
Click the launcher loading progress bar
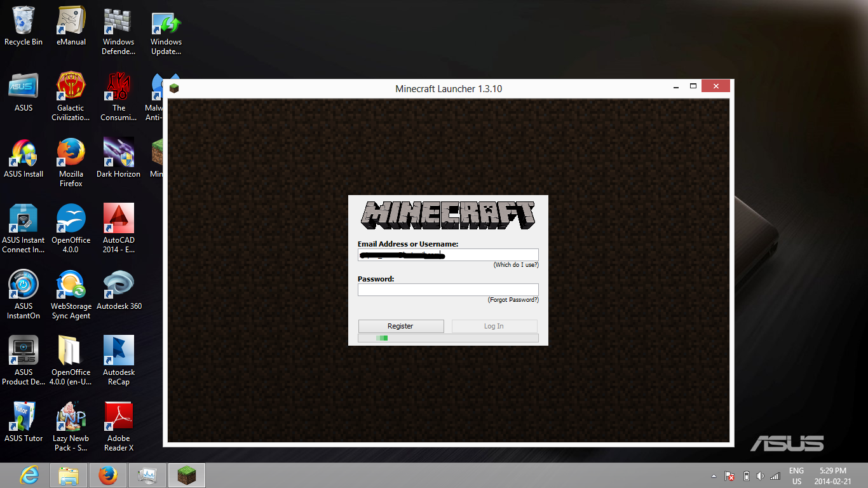pyautogui.click(x=448, y=338)
